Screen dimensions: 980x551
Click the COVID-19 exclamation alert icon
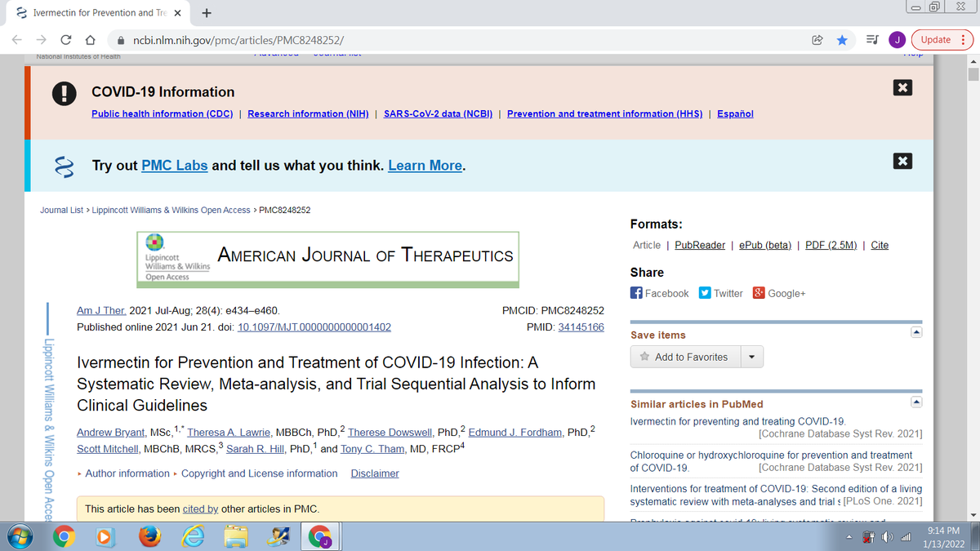click(64, 96)
